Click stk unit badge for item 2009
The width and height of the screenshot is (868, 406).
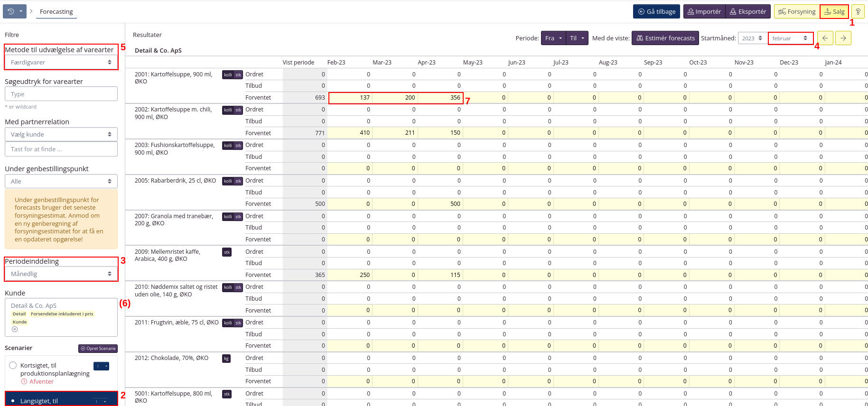[x=227, y=252]
